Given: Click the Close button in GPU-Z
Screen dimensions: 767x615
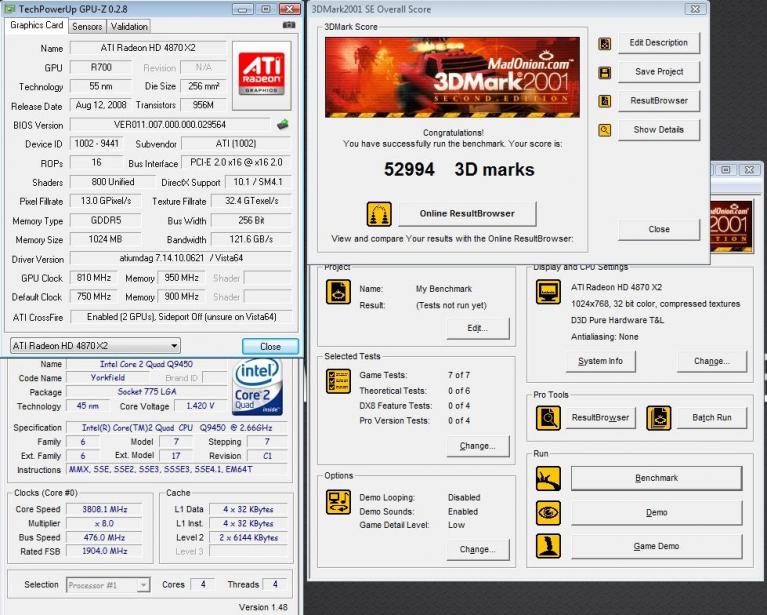Looking at the screenshot, I should point(270,346).
